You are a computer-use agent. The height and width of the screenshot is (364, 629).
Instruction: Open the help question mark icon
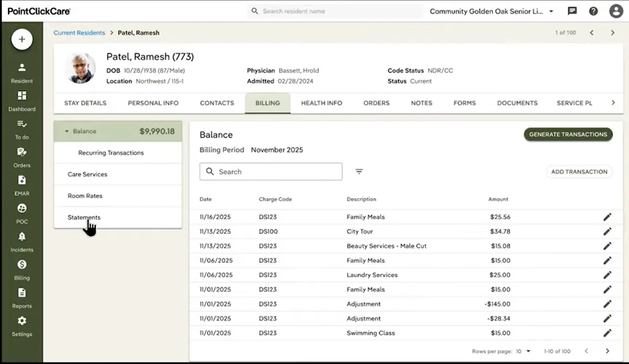(593, 11)
